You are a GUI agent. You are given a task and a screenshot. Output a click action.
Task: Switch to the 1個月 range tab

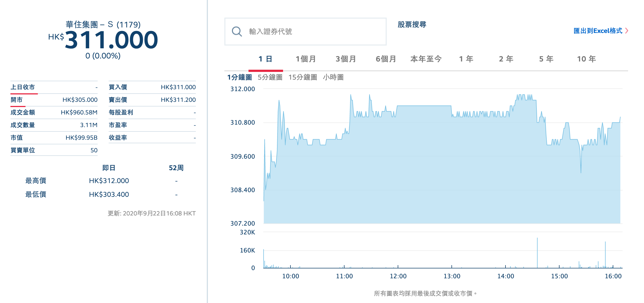(306, 59)
